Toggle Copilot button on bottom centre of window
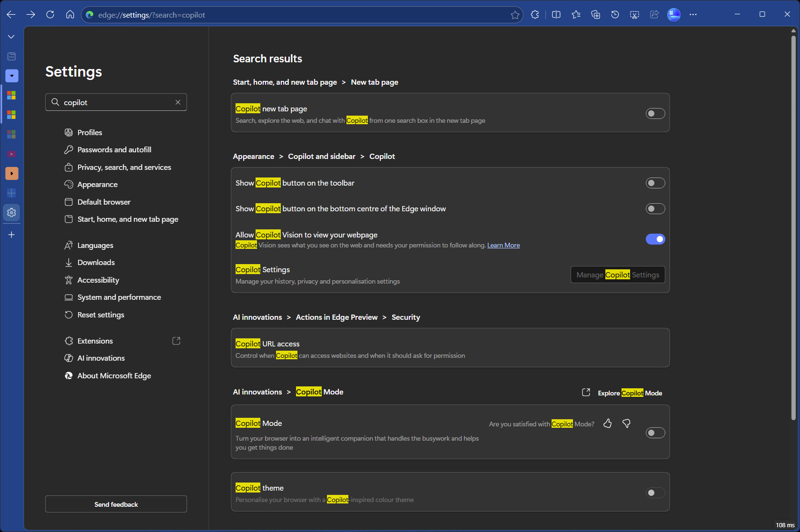 coord(655,209)
